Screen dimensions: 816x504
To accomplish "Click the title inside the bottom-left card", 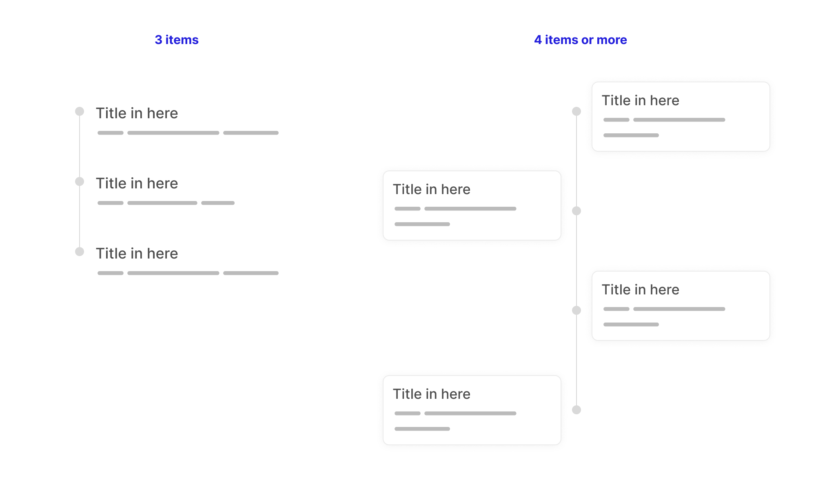I will (x=431, y=394).
